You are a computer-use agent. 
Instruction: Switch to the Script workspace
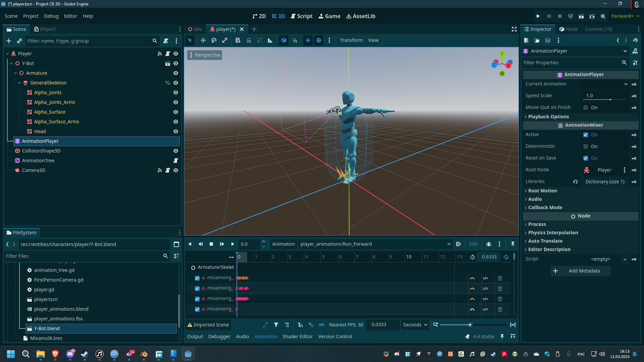coord(302,16)
